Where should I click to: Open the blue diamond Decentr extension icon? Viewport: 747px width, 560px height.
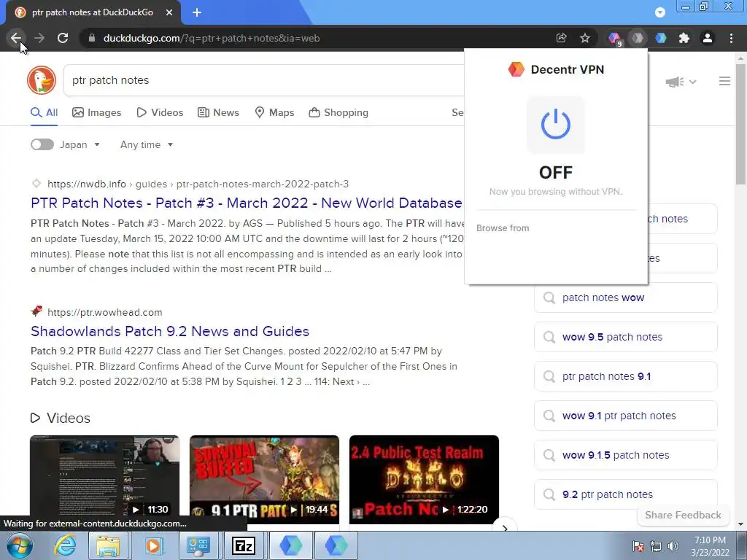[x=661, y=38]
